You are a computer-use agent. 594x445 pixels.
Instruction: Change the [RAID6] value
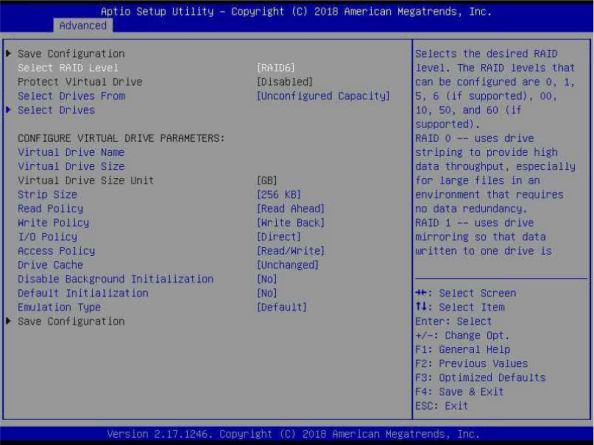[x=276, y=68]
